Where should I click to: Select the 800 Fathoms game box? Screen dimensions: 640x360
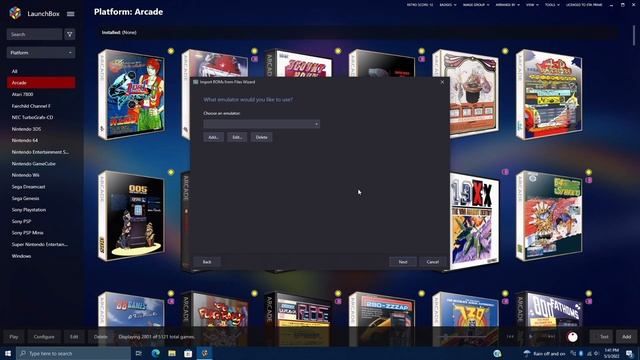click(549, 318)
